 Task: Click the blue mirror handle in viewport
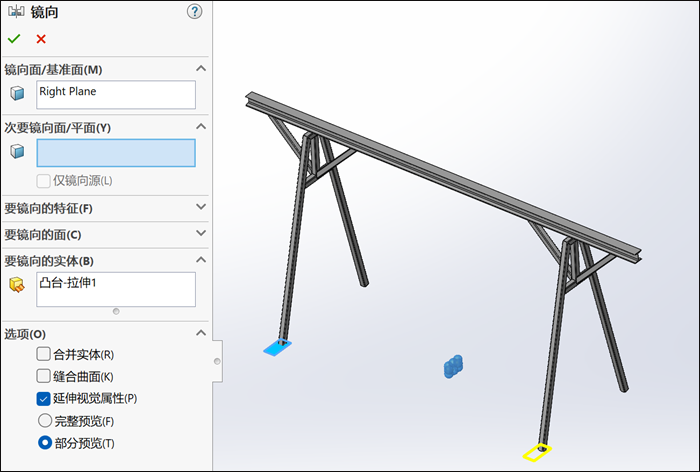[x=453, y=367]
